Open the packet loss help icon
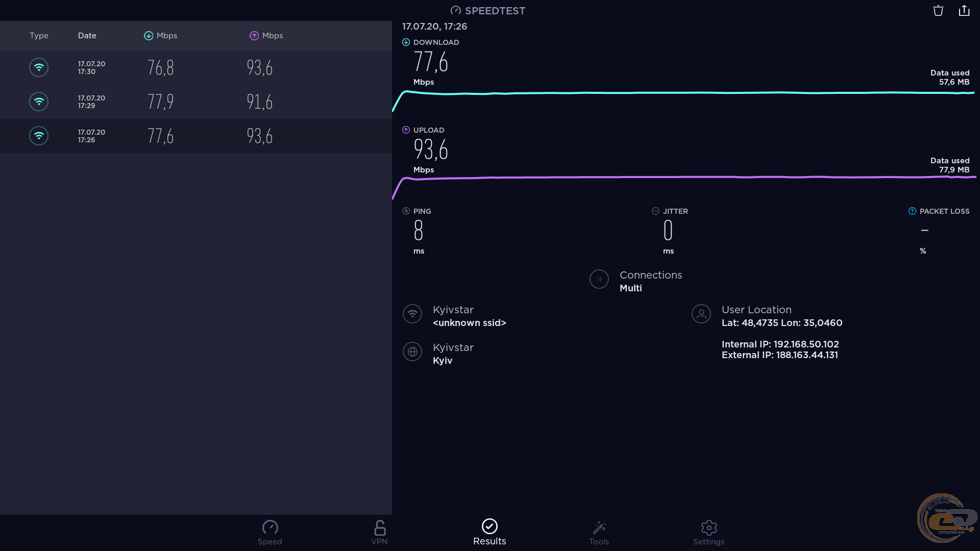Screen dimensions: 980x551 [x=912, y=211]
